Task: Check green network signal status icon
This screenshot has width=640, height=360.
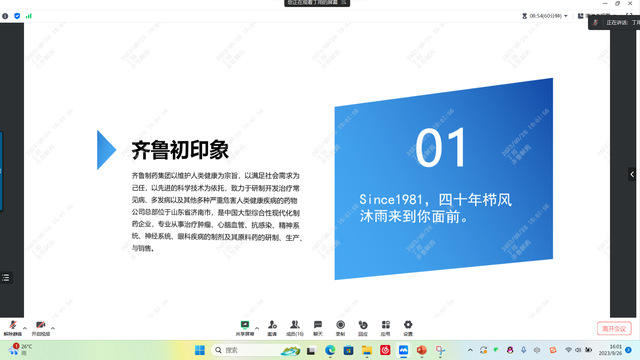Action: pyautogui.click(x=29, y=16)
